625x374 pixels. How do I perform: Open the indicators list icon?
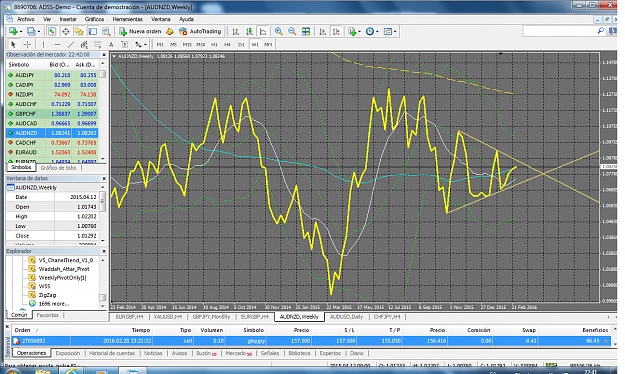click(x=352, y=31)
